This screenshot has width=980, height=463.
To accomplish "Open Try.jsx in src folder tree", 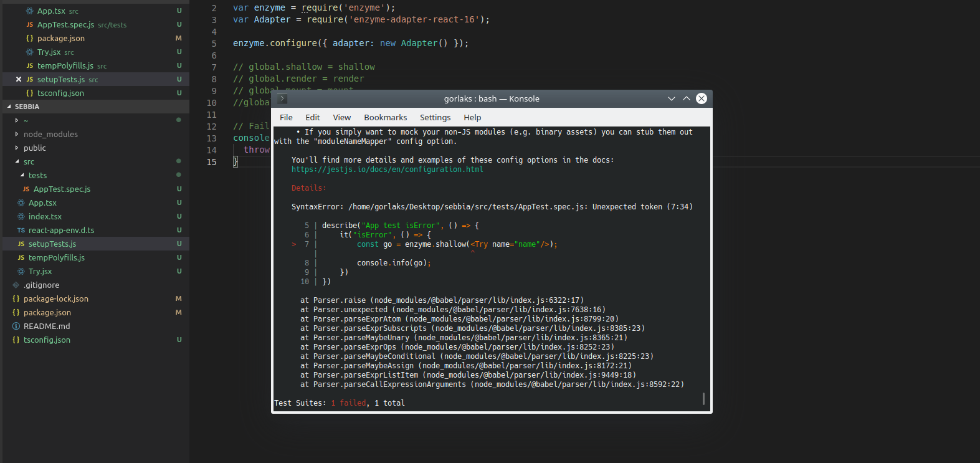I will (x=40, y=271).
